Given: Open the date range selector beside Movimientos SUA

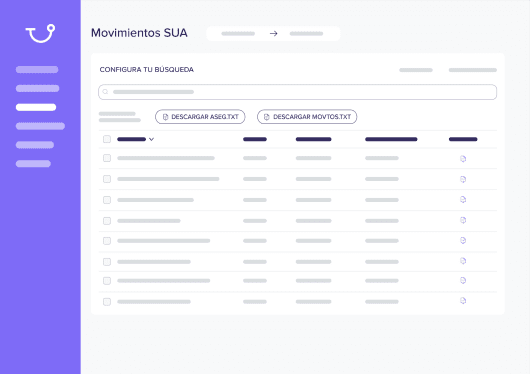Looking at the screenshot, I should point(273,33).
